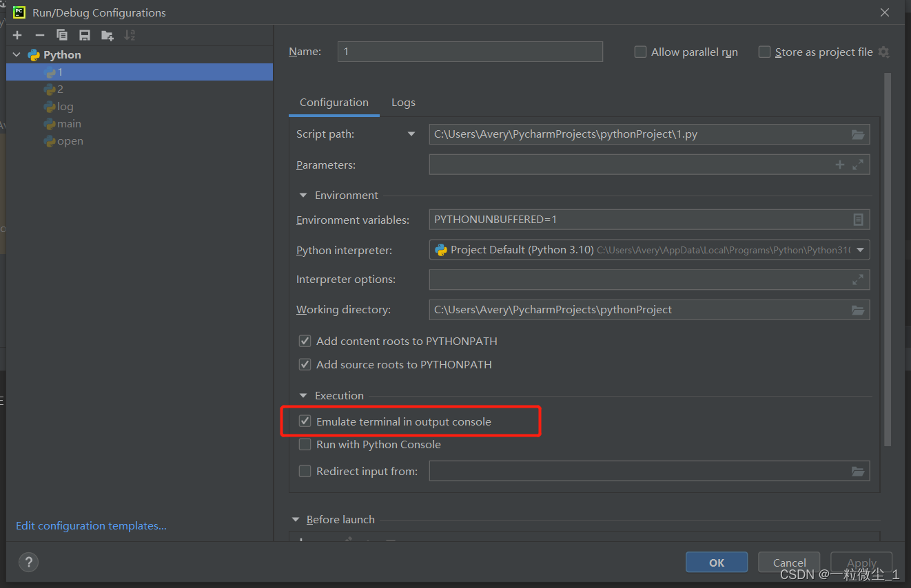Remove selected configuration with minus icon
The height and width of the screenshot is (588, 911).
pos(40,35)
